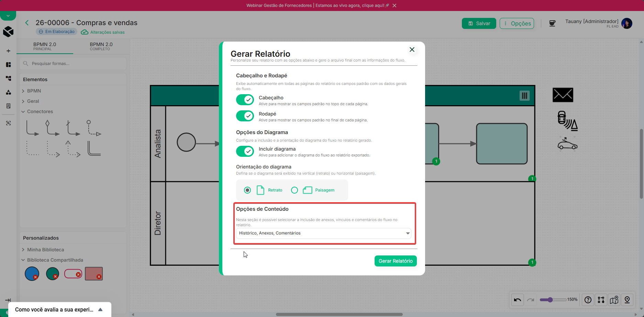Open the Histórico, Anexos, Comentários dropdown
The image size is (644, 317).
point(324,233)
